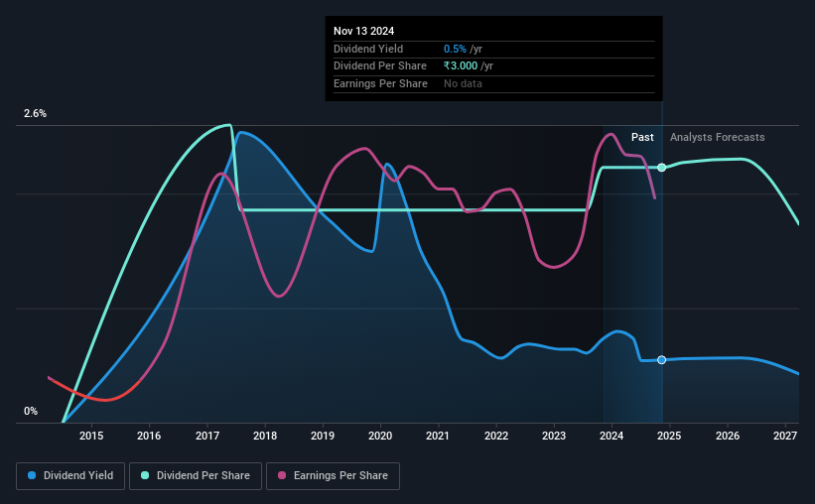Screen dimensions: 815x504
Task: Click the 2024 x-axis label
Action: pyautogui.click(x=611, y=436)
